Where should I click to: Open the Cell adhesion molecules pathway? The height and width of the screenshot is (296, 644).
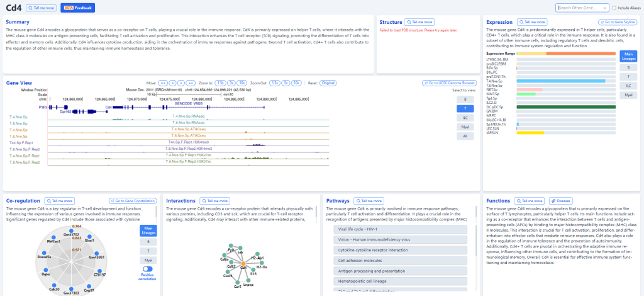click(401, 261)
